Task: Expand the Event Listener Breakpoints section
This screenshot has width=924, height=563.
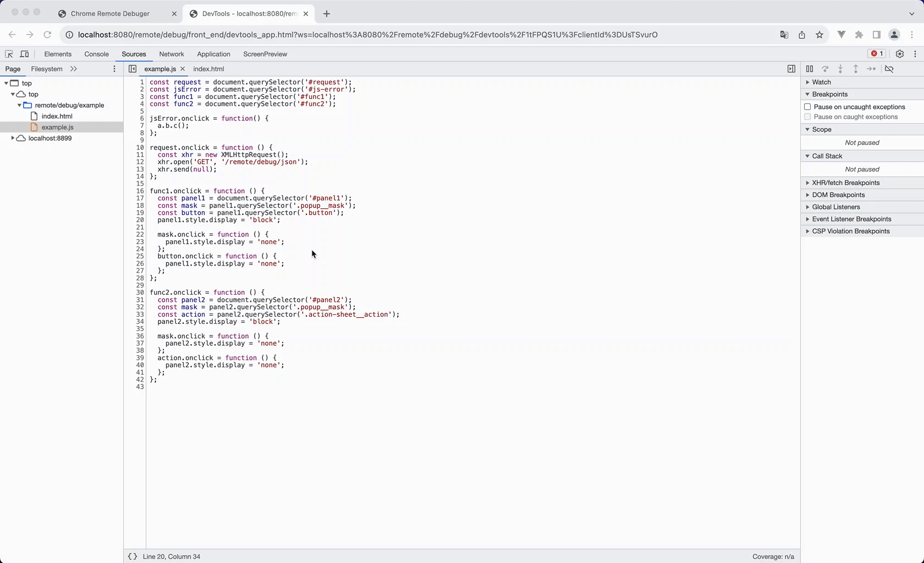Action: point(806,219)
